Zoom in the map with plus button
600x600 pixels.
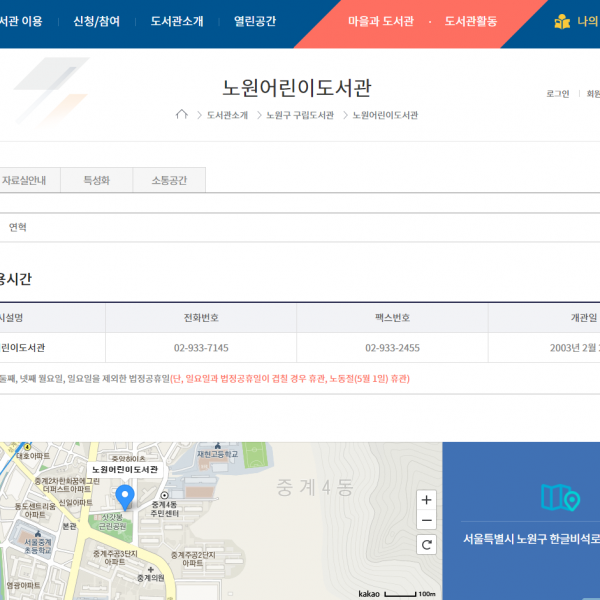click(427, 500)
